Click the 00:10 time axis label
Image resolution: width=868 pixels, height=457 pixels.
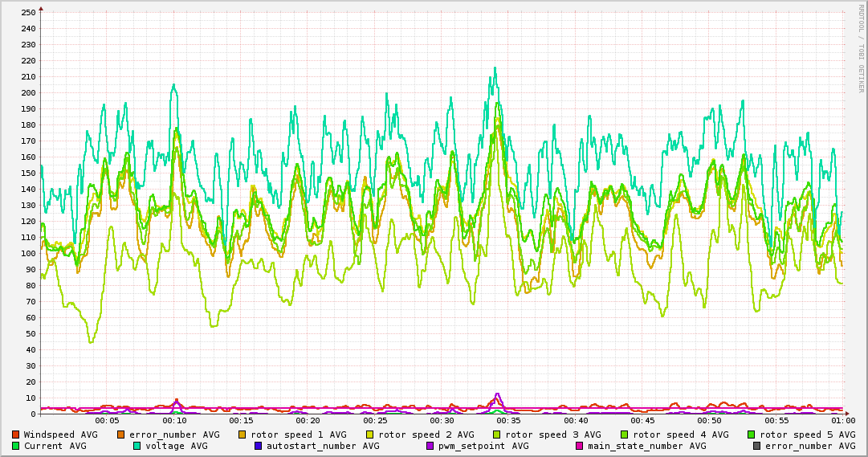174,420
